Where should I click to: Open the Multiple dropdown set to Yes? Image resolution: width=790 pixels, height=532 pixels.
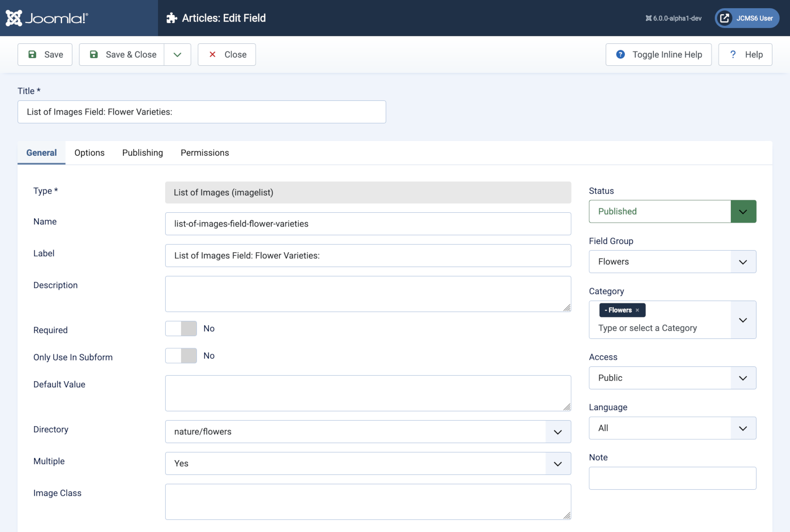click(368, 463)
